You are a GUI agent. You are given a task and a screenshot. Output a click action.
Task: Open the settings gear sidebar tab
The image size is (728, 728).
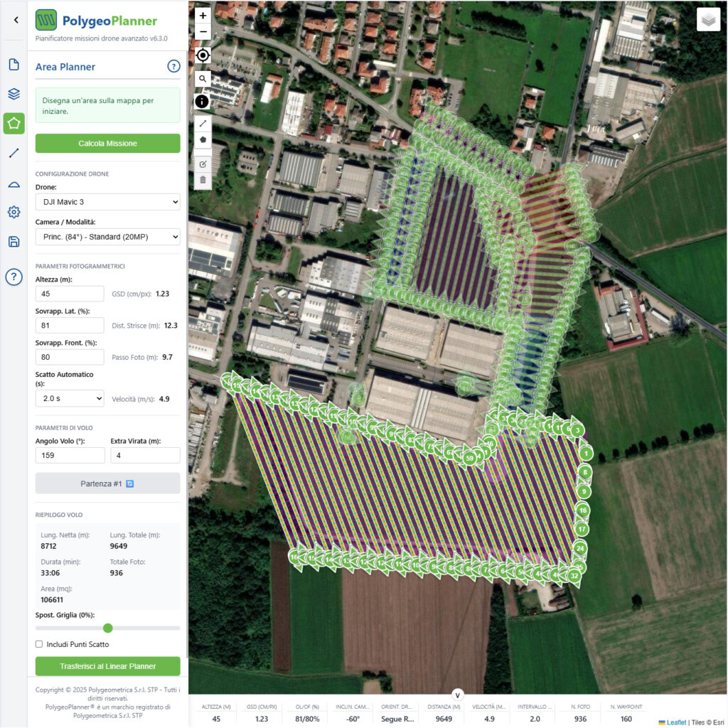tap(14, 212)
